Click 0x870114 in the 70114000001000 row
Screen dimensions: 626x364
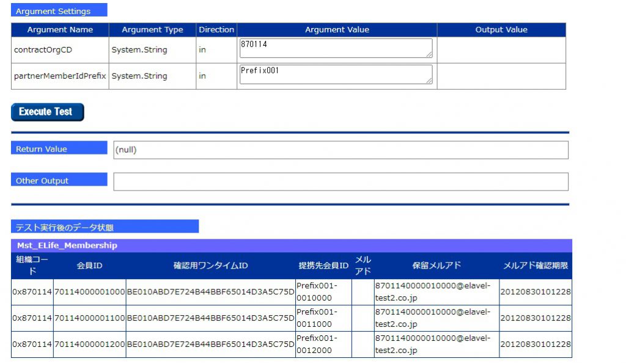point(32,292)
